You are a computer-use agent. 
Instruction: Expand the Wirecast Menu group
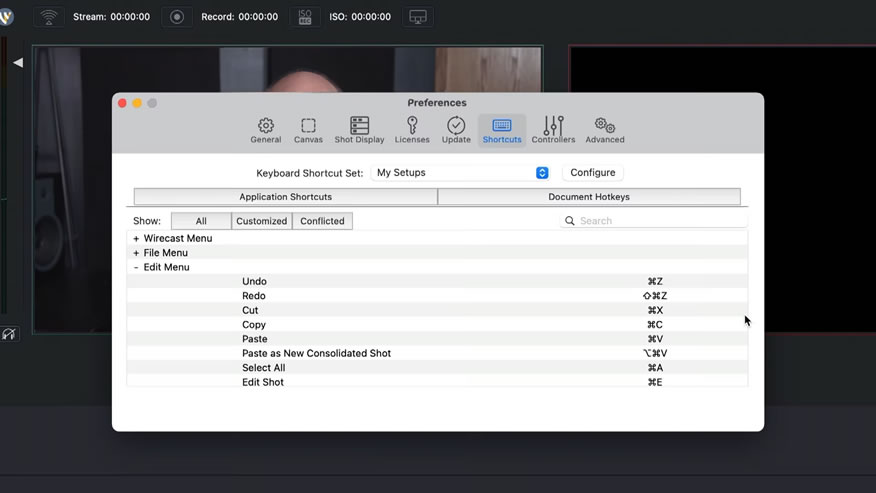click(x=136, y=239)
